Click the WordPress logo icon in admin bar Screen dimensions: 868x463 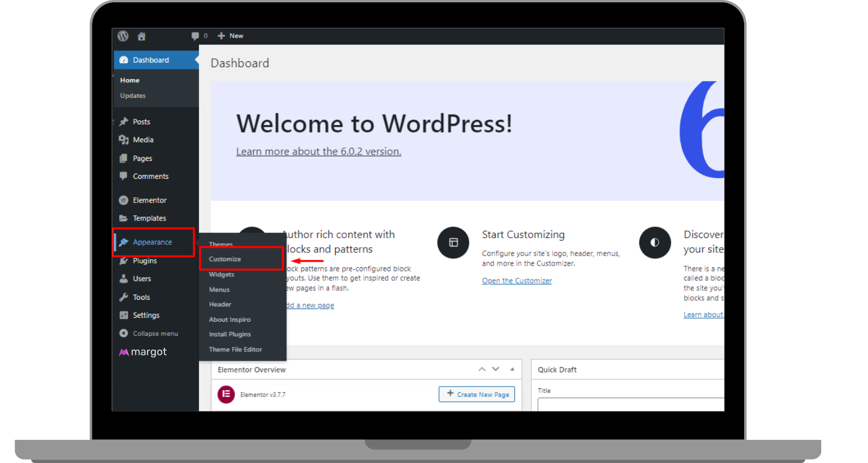123,36
